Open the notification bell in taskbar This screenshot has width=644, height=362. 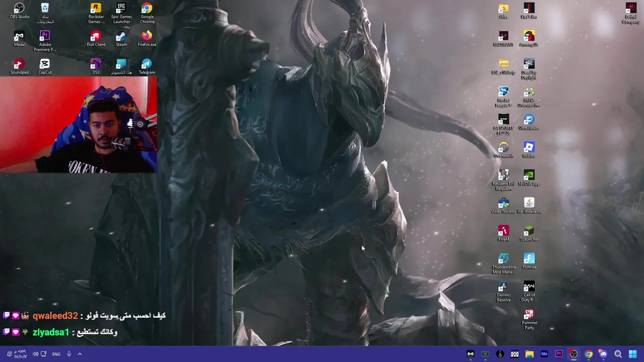coord(9,353)
